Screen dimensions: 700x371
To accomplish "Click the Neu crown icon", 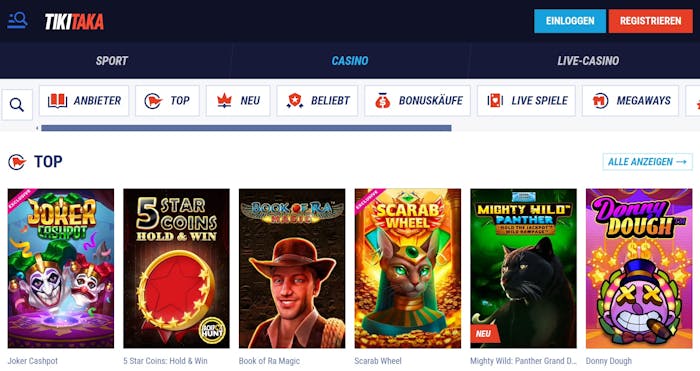I will coord(224,101).
